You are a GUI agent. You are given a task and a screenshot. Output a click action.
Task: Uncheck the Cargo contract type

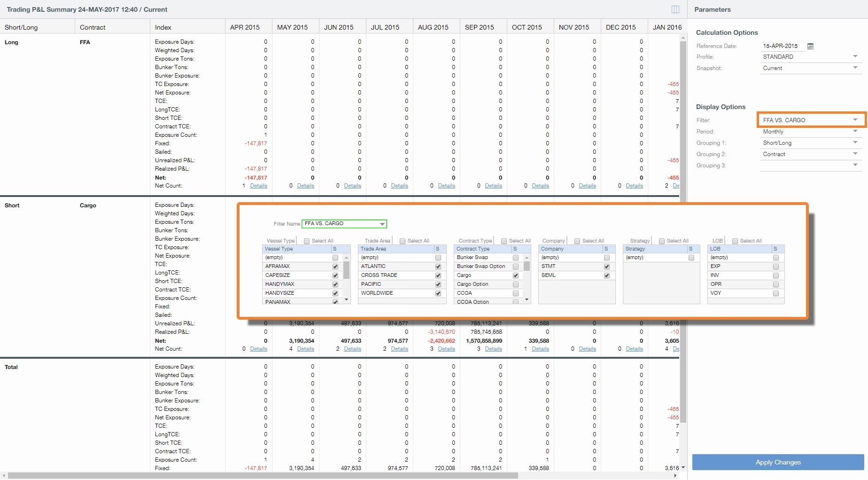(x=515, y=275)
